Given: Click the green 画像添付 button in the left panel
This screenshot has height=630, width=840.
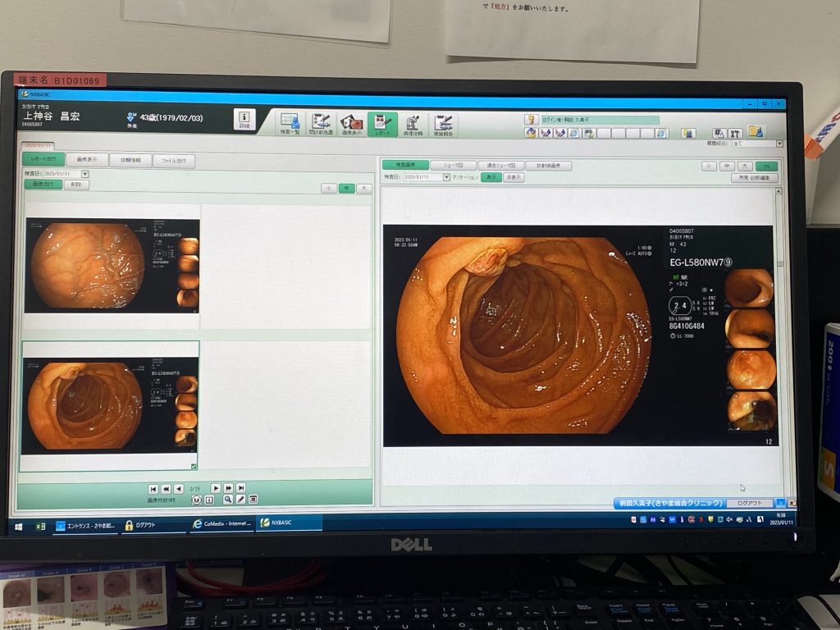Looking at the screenshot, I should 43,184.
